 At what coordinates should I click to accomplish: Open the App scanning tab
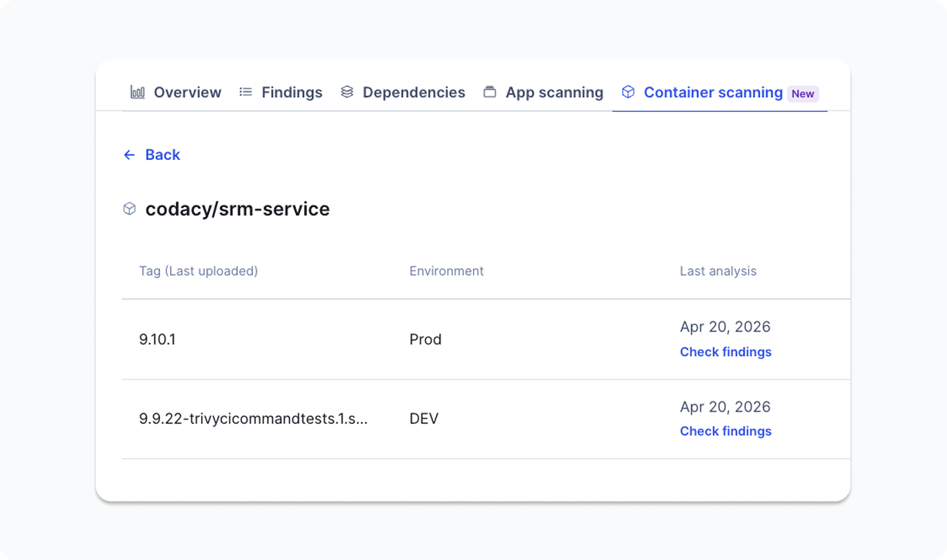click(554, 92)
